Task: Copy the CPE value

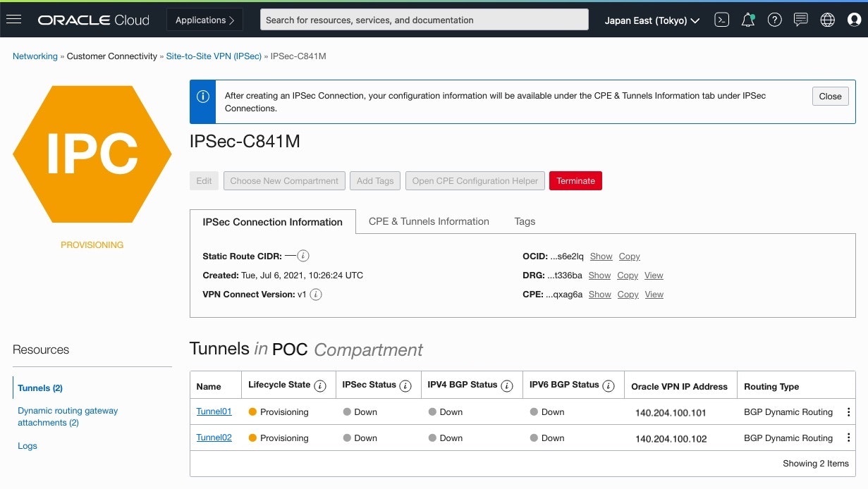Action: [x=628, y=295]
